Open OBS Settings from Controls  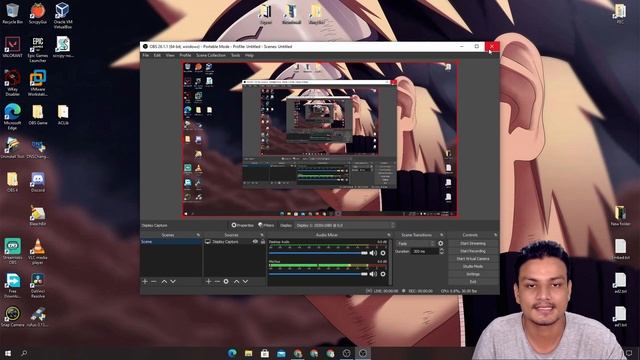point(473,274)
